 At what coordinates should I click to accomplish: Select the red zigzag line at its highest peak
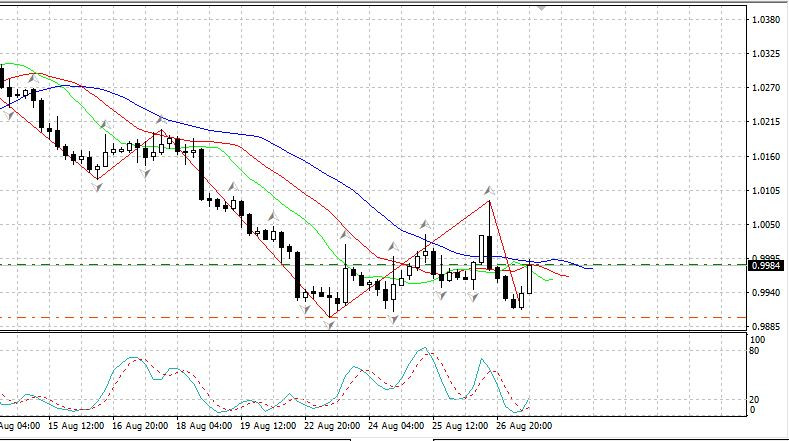(489, 202)
